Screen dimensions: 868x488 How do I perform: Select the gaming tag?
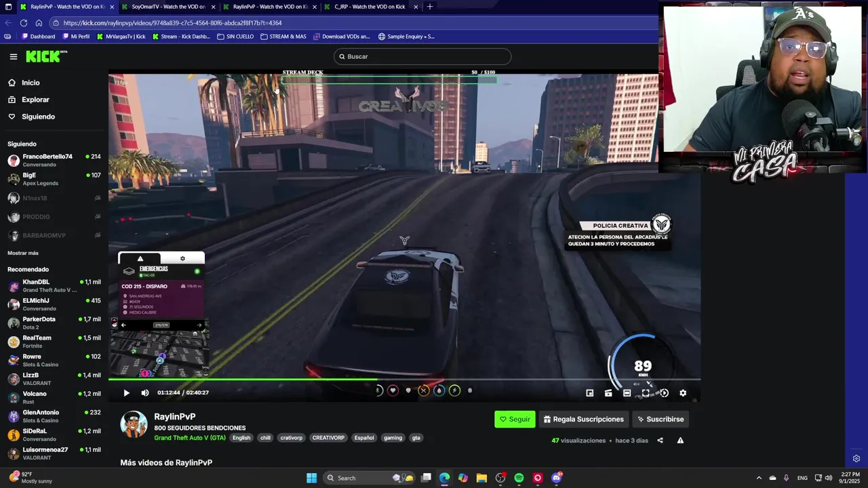[393, 438]
